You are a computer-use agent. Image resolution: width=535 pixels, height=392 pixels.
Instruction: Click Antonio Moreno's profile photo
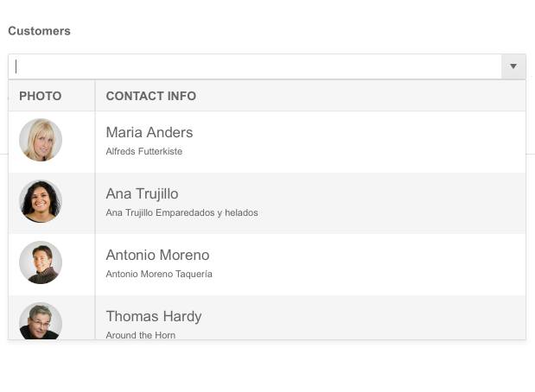pos(41,262)
